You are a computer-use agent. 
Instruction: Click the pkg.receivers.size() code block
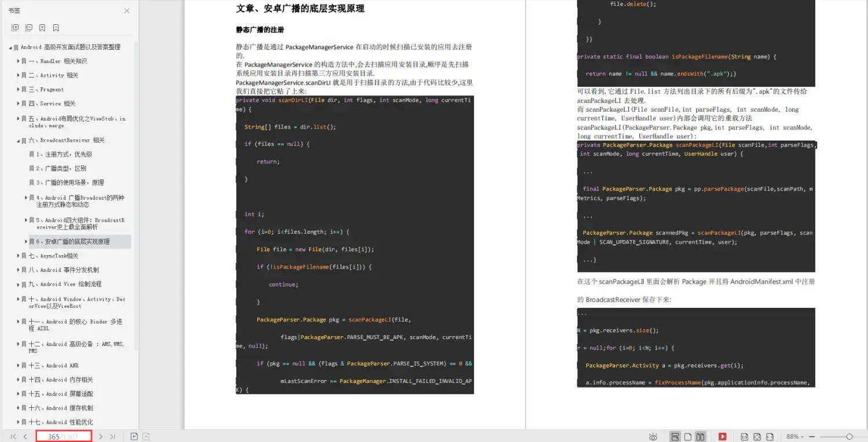(696, 347)
